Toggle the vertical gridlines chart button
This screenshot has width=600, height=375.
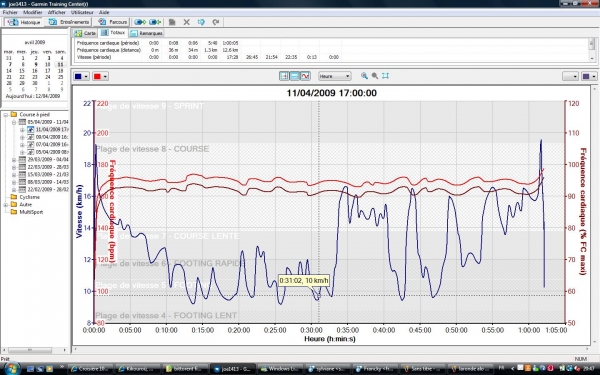coord(284,76)
